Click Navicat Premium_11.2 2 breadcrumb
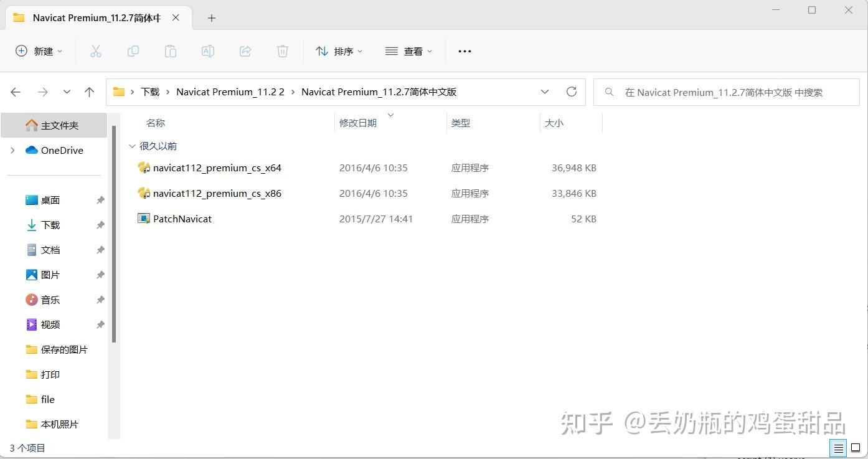Screen dimensions: 868x459 coord(230,92)
